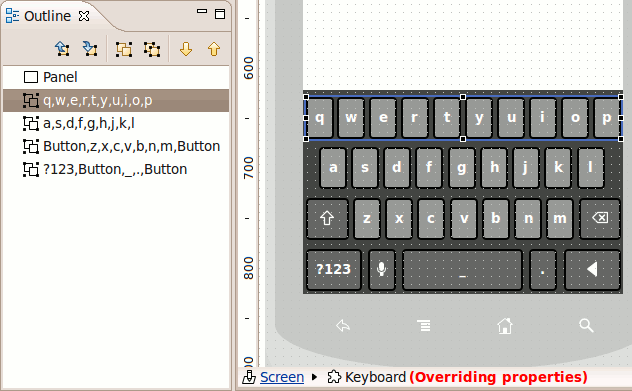Maximize the Outline panel

tap(220, 14)
